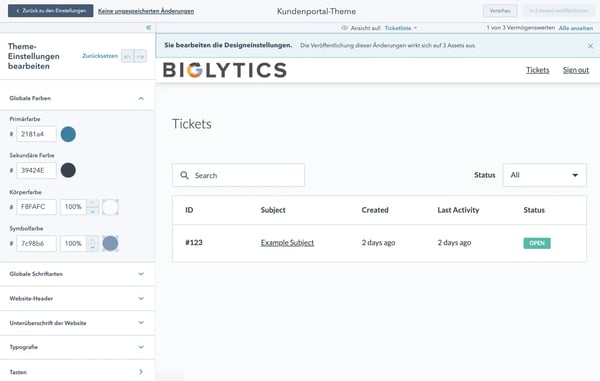The width and height of the screenshot is (600, 381).
Task: Increase Körperfarbe opacity with up stepper
Action: [93, 203]
